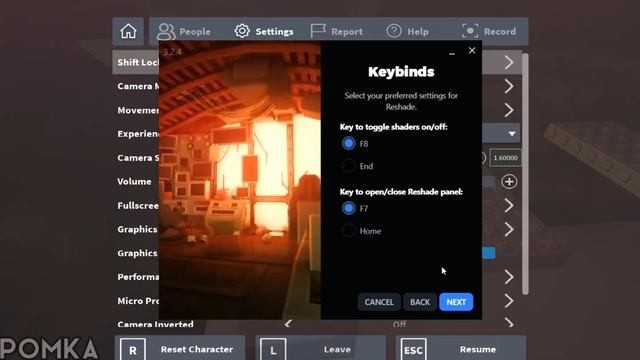The width and height of the screenshot is (640, 360).
Task: Click the blue Graphics Quality slider segment
Action: pos(489,253)
